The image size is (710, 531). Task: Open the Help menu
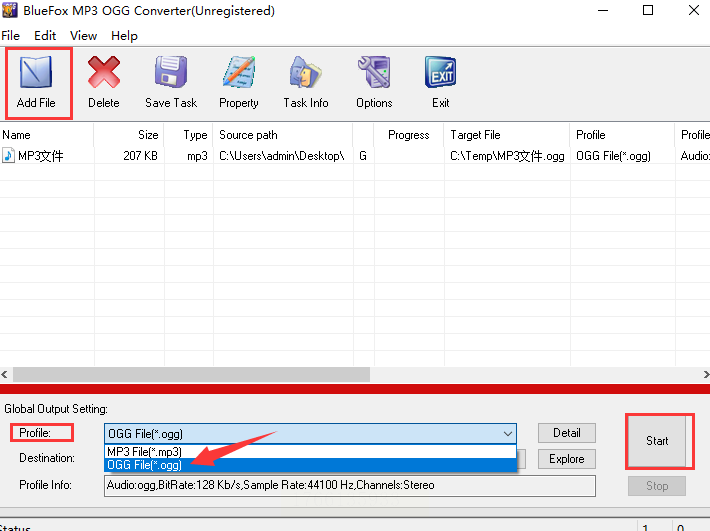tap(124, 36)
